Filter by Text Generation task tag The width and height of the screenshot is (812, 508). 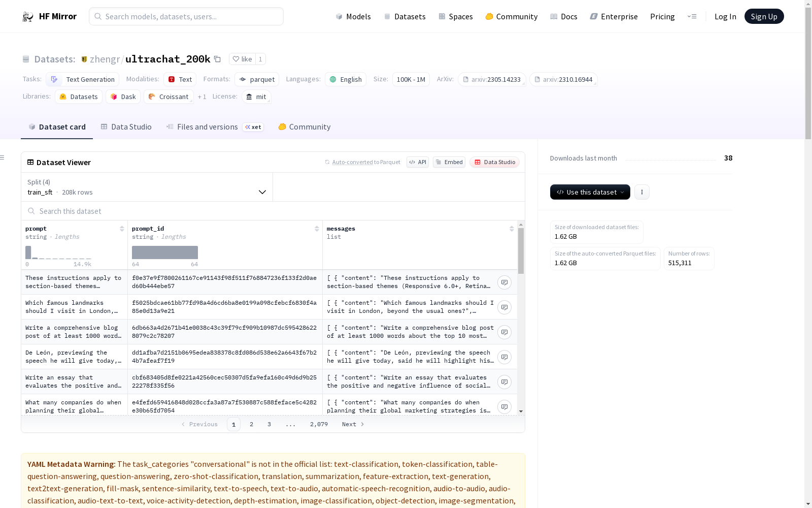click(83, 79)
